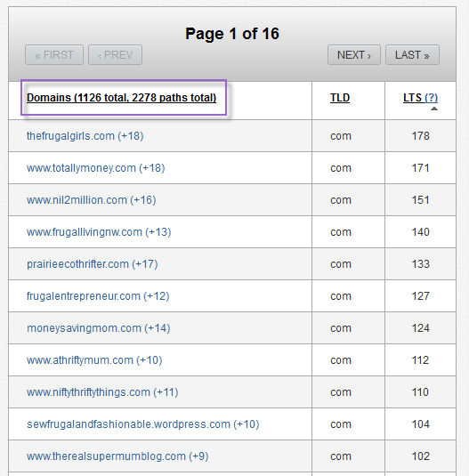Viewport: 469px width, 476px height.
Task: Open sewfrugalandfashionable.wordpress.com (+10) link
Action: pyautogui.click(x=143, y=424)
